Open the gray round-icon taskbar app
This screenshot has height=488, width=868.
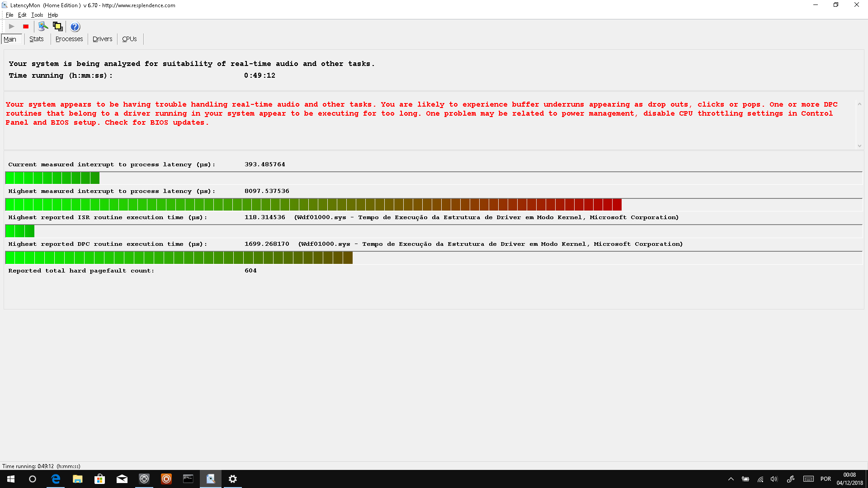144,479
